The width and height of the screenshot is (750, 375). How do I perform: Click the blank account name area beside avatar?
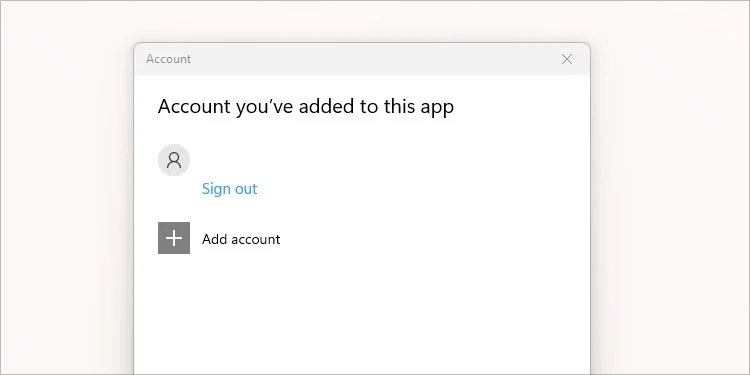[335, 160]
